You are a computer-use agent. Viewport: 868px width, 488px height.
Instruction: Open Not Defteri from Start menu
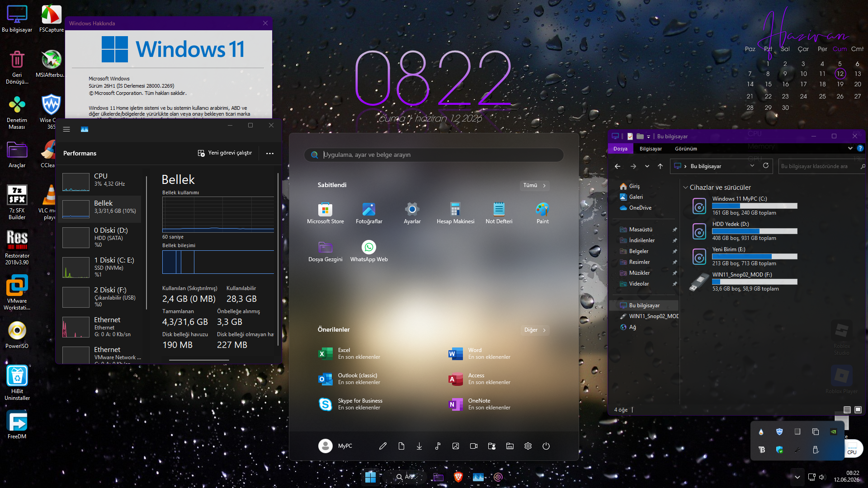(x=499, y=213)
